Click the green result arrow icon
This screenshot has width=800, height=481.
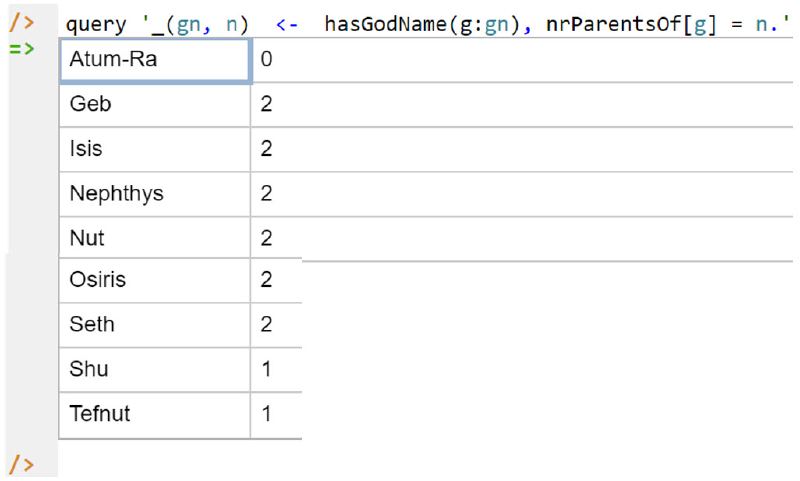click(x=21, y=49)
